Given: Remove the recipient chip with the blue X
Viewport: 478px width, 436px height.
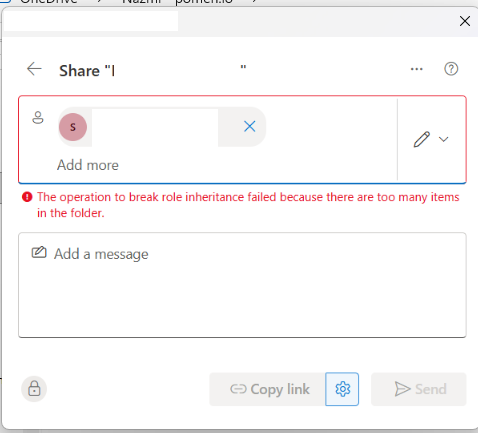Looking at the screenshot, I should pyautogui.click(x=250, y=127).
